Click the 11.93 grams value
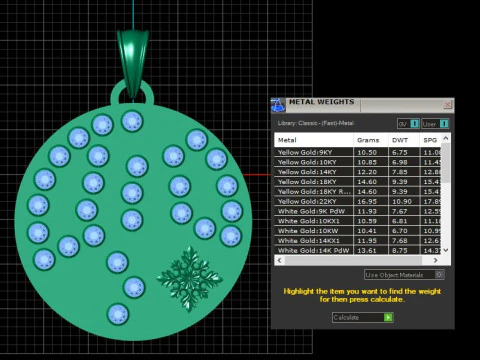The image size is (480, 360). pos(367,211)
